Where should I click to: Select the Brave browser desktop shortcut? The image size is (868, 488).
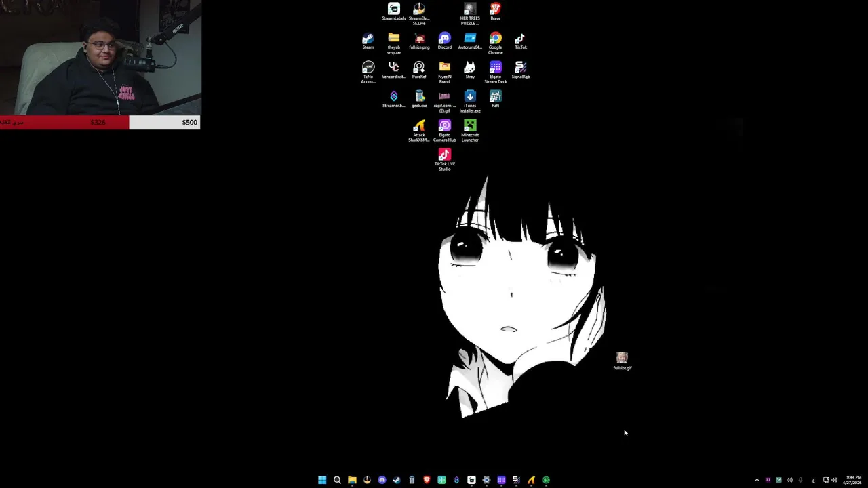[495, 12]
